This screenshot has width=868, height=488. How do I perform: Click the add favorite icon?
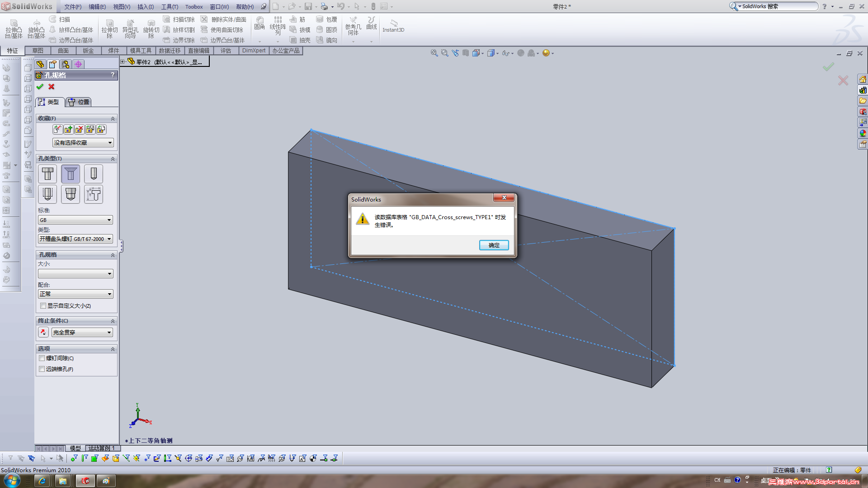[x=68, y=130]
